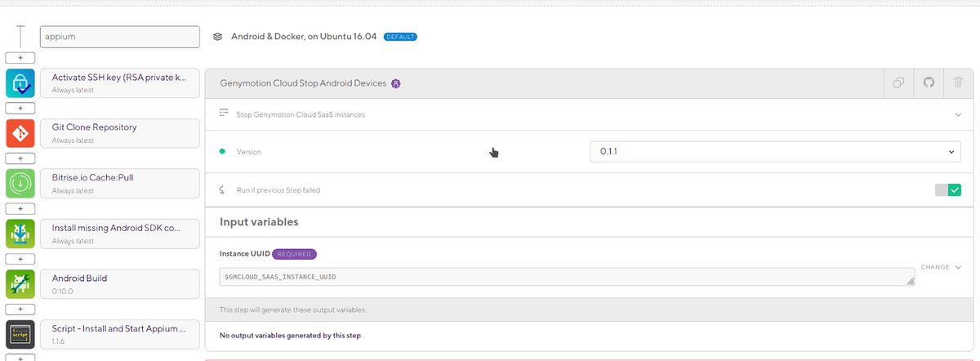Click the Bitrise.io Cache:Pull step icon
Image resolution: width=980 pixels, height=361 pixels.
(20, 184)
